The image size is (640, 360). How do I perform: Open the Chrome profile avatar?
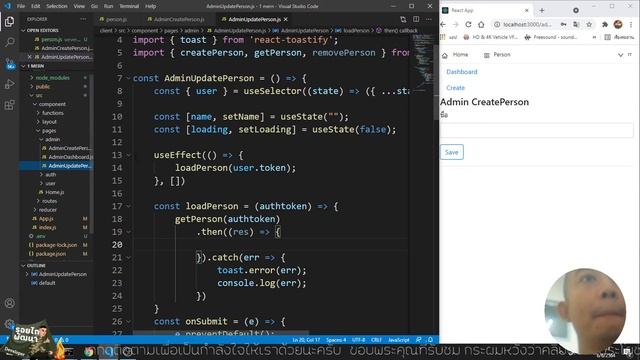point(618,24)
